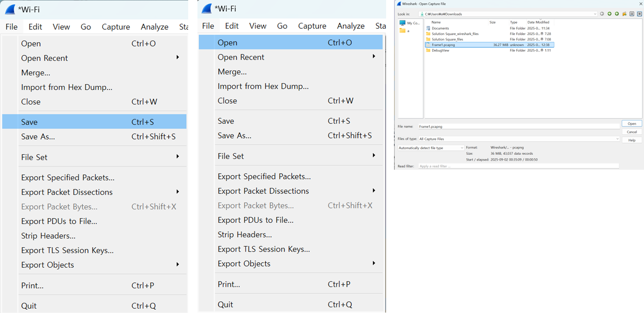Viewport: 644px width, 313px height.
Task: Expand File Set in Open-highlighted menu
Action: pyautogui.click(x=374, y=156)
